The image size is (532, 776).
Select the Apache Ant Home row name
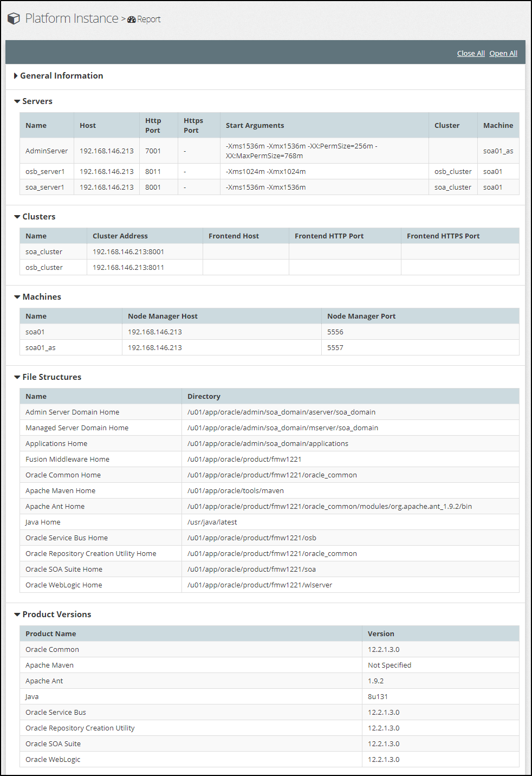[55, 506]
